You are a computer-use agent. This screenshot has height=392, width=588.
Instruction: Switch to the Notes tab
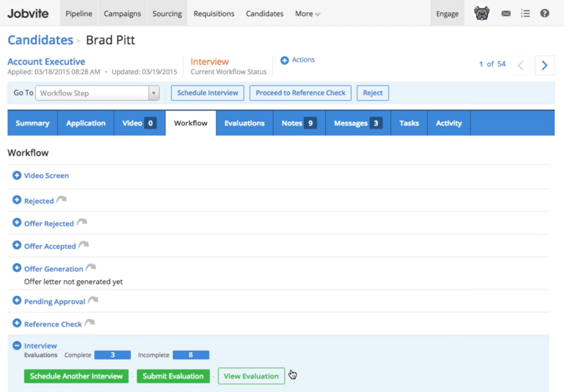299,123
